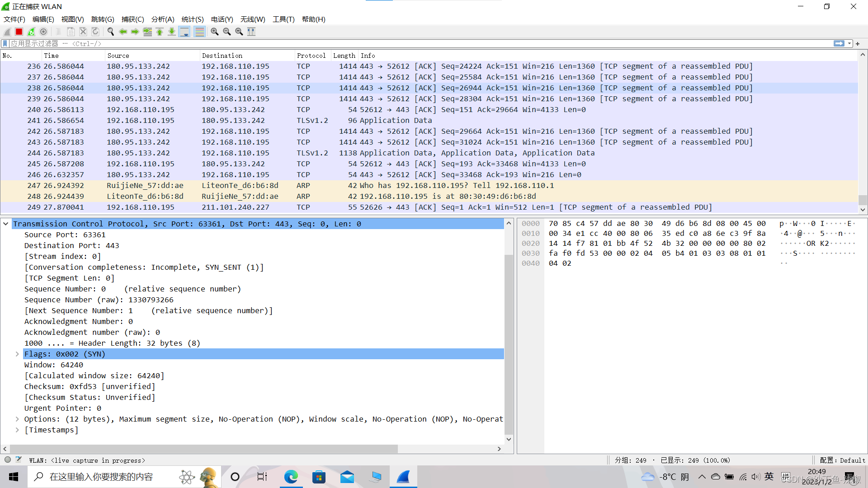868x488 pixels.
Task: Sort packets by the Source column header
Action: pos(152,56)
